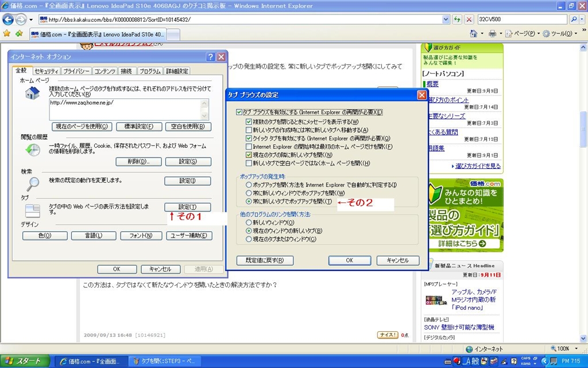This screenshot has height=368, width=588.
Task: Click the browsing history Delete 削除(D) button
Action: (x=139, y=162)
